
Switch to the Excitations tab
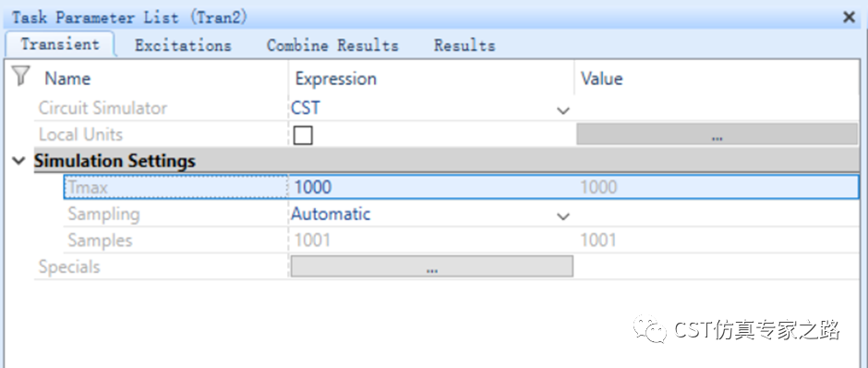183,45
